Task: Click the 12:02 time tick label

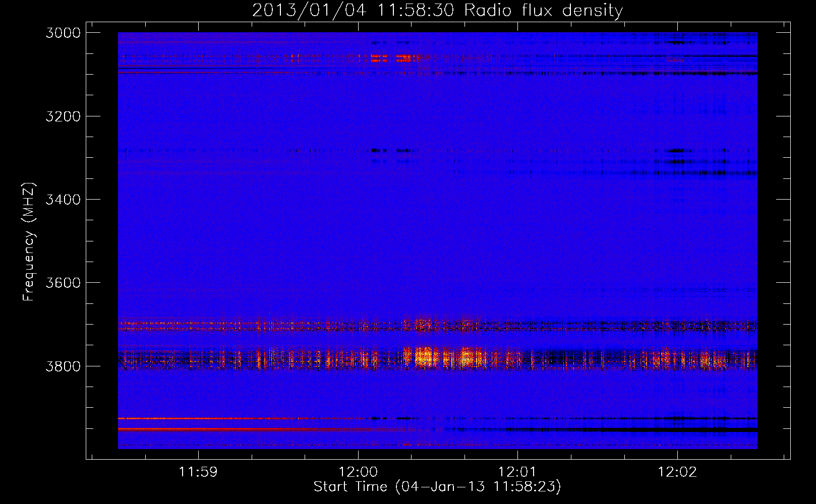Action: pyautogui.click(x=677, y=472)
